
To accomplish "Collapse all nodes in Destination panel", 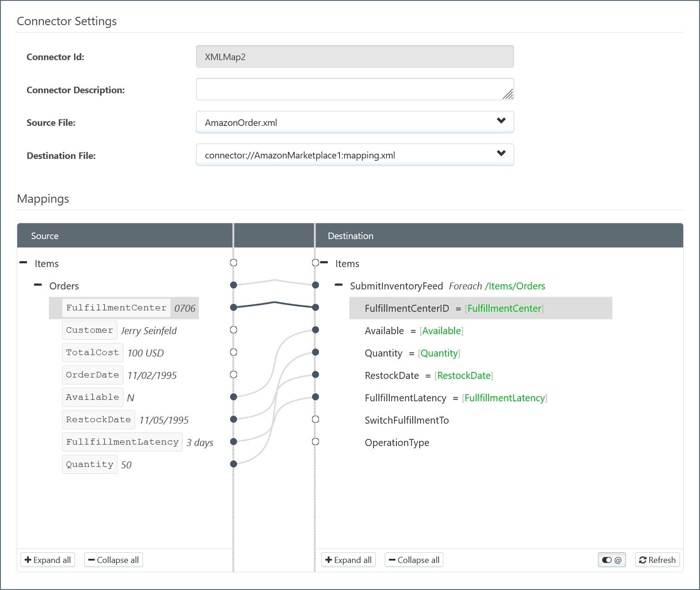I will pos(414,560).
